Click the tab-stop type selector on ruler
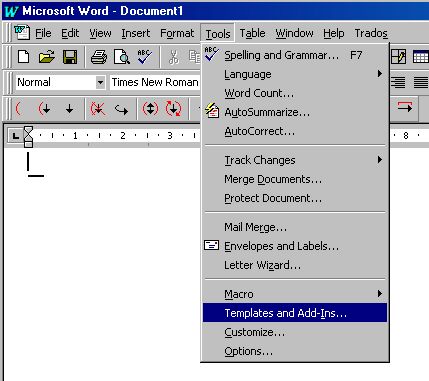 15,136
